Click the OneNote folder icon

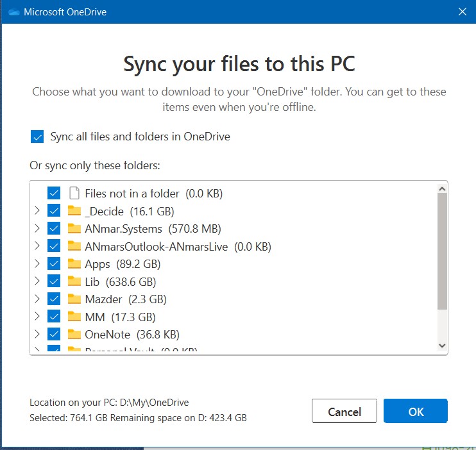pyautogui.click(x=74, y=335)
